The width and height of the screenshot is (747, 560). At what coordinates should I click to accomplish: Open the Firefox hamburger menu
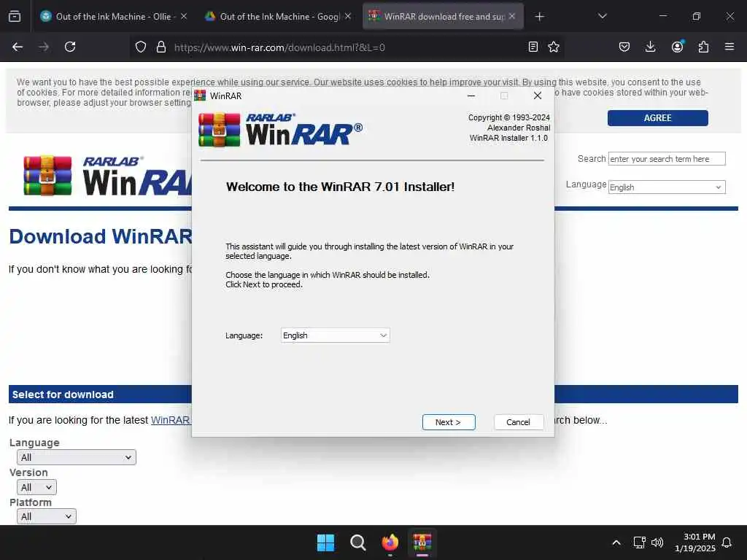coord(729,47)
